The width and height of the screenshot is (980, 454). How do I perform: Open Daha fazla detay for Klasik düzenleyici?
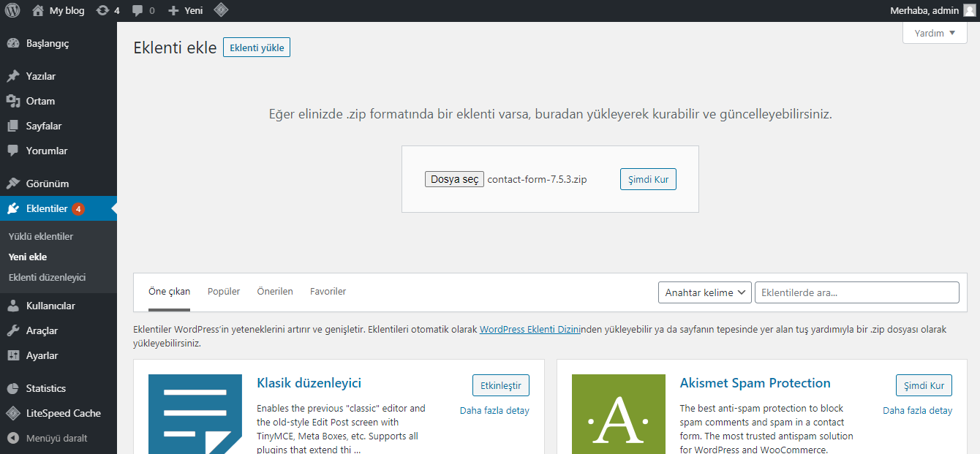click(494, 411)
